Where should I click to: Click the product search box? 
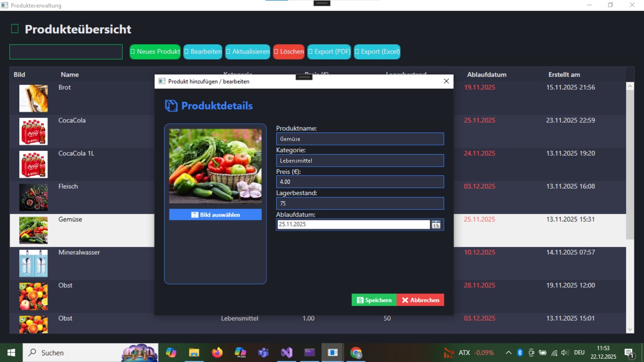66,52
